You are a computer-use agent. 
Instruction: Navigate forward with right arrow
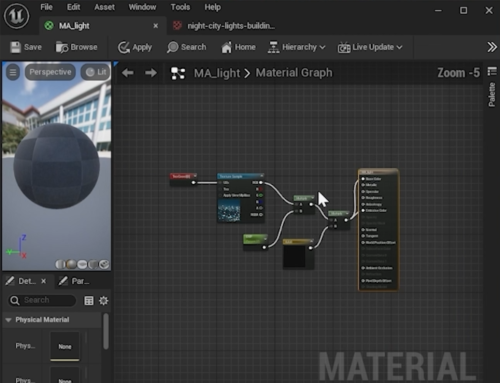point(151,73)
